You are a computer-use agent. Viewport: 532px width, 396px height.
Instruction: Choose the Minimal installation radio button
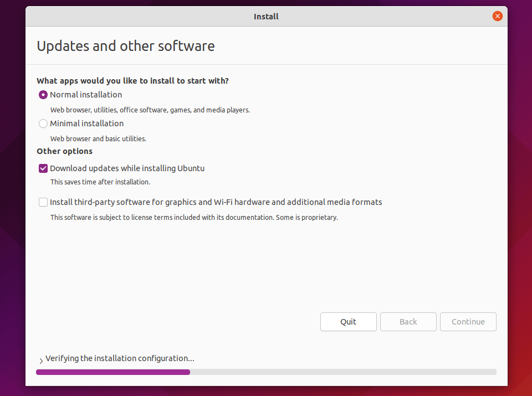click(43, 124)
